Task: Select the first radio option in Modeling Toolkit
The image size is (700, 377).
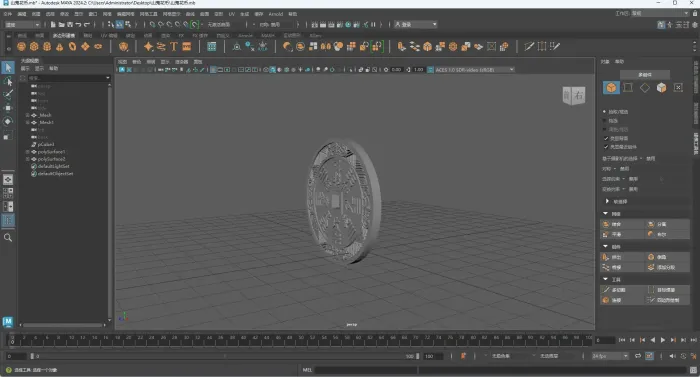Action: (x=605, y=112)
